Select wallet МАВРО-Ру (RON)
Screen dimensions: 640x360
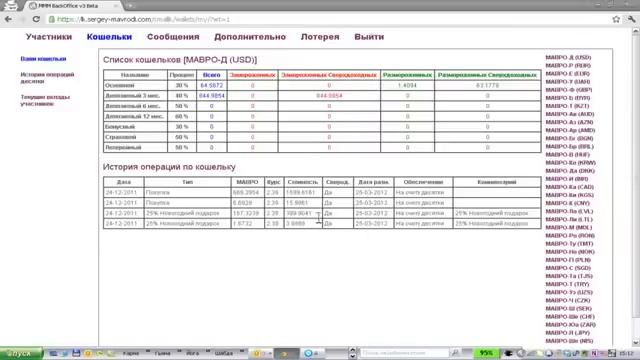[x=570, y=236]
